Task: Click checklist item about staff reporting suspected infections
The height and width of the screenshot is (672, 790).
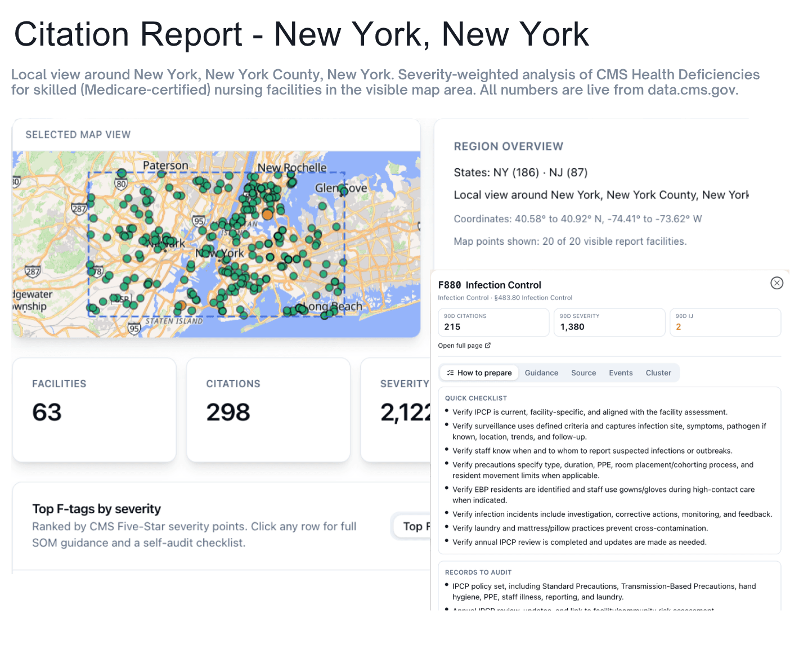Action: pos(592,451)
